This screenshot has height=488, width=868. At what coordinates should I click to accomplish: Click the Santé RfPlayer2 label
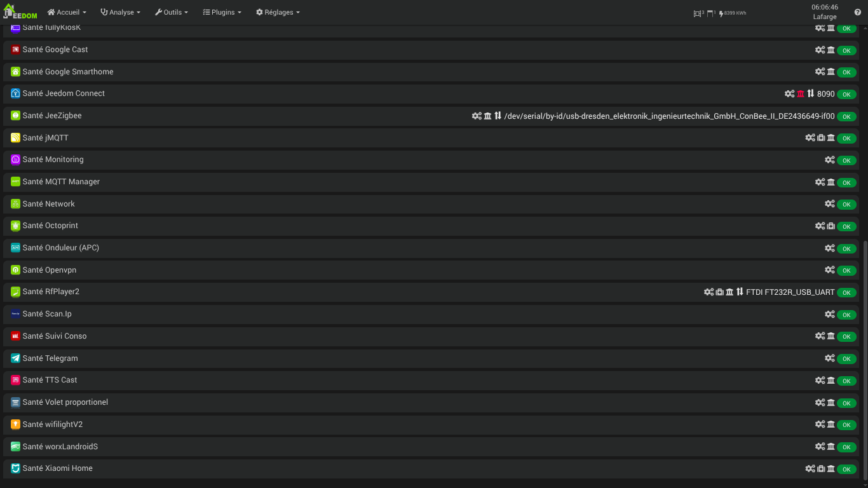pos(51,292)
